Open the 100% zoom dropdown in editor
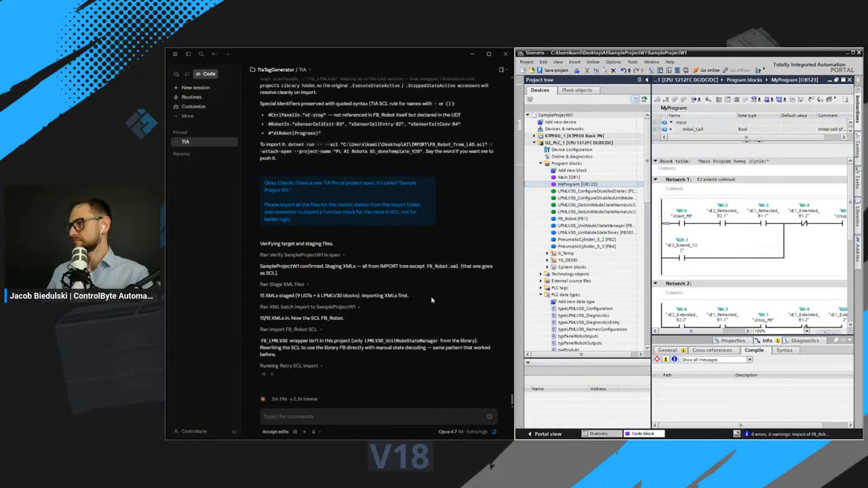Screen dimensions: 868x488 click(x=807, y=331)
